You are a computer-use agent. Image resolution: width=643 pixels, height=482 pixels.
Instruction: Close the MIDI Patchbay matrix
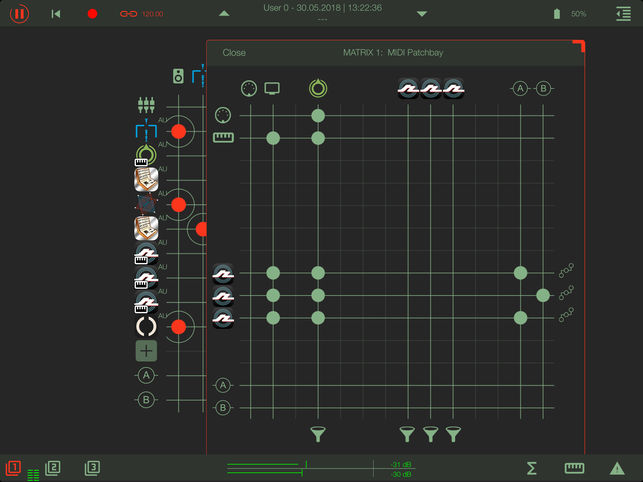point(234,53)
